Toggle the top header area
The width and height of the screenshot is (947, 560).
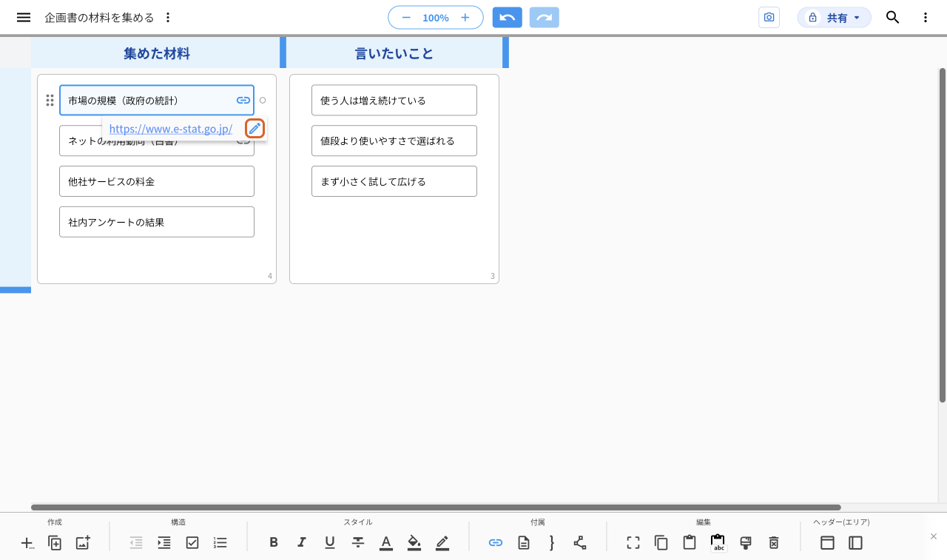point(827,543)
